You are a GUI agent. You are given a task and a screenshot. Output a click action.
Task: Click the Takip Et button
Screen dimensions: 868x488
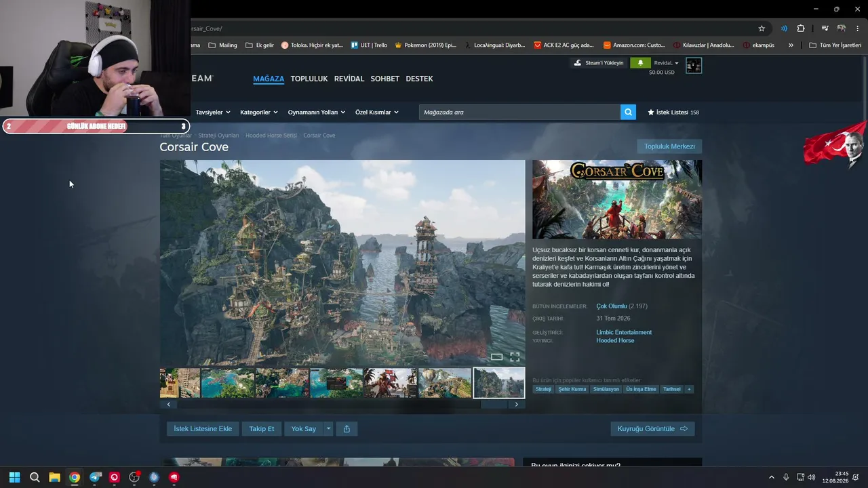tap(262, 428)
